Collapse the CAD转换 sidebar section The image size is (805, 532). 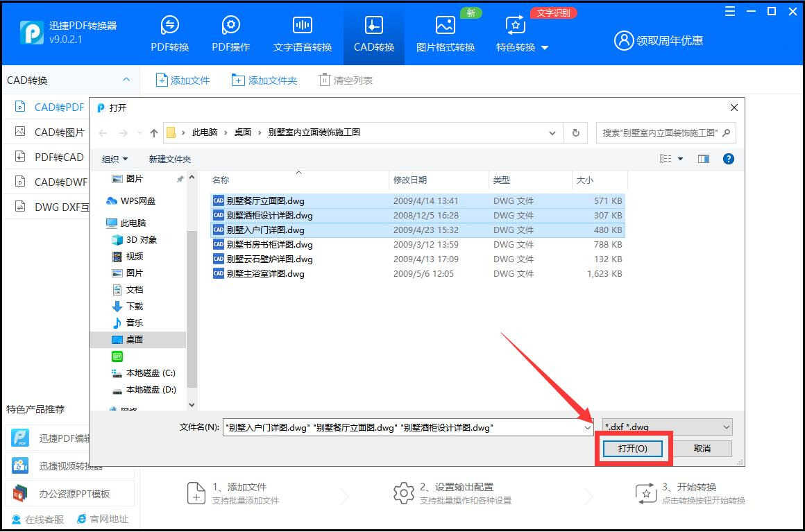point(126,80)
